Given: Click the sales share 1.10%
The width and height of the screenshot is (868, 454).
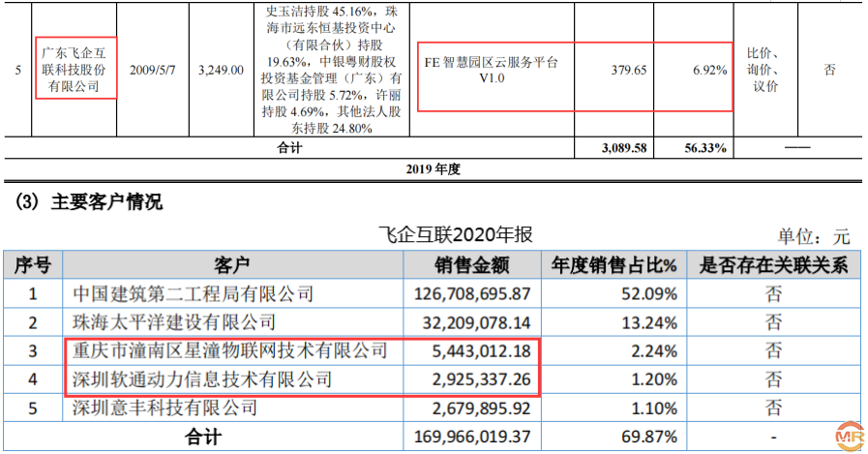Looking at the screenshot, I should (654, 409).
